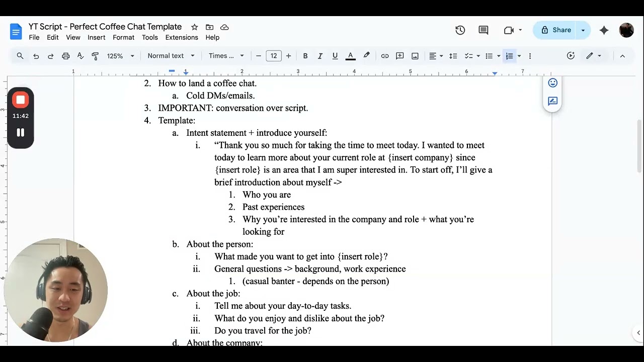The height and width of the screenshot is (362, 644).
Task: Toggle bold formatting
Action: 305,56
